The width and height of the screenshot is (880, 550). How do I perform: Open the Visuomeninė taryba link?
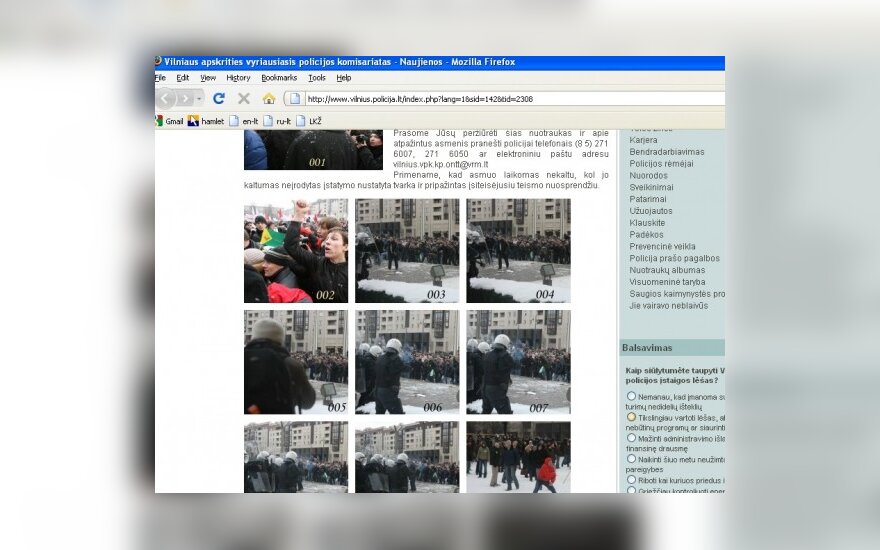point(667,282)
